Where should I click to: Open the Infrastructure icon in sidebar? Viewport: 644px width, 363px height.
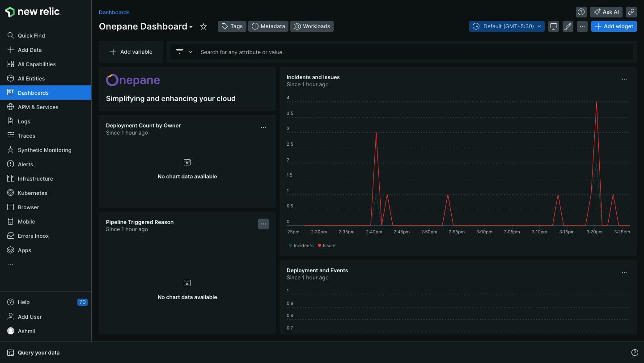tap(11, 179)
